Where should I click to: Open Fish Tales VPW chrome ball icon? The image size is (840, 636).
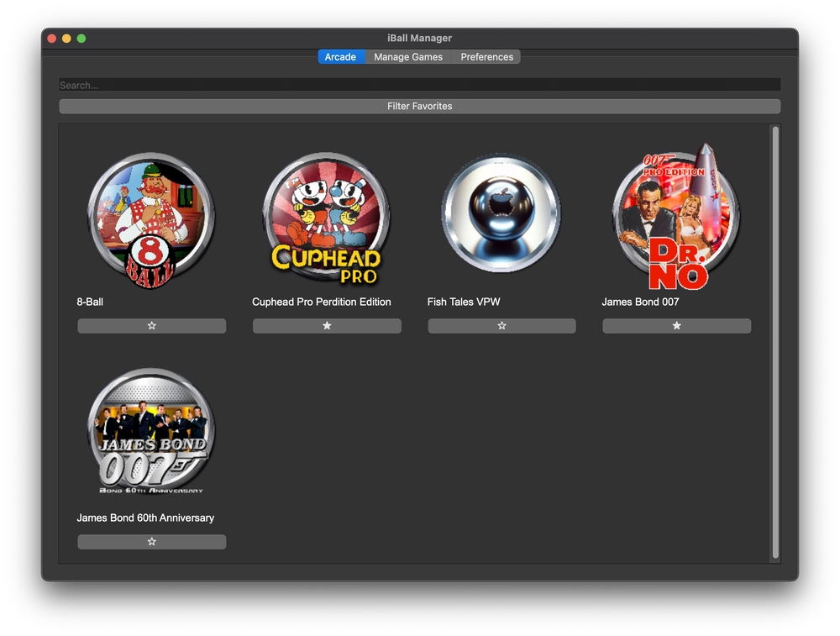pos(501,213)
